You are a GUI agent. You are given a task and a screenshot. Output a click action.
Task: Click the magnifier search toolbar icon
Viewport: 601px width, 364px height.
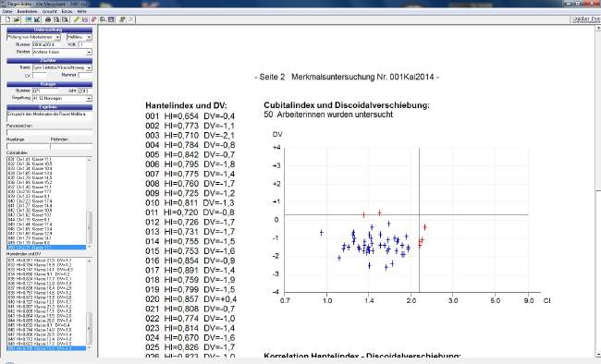(x=103, y=19)
